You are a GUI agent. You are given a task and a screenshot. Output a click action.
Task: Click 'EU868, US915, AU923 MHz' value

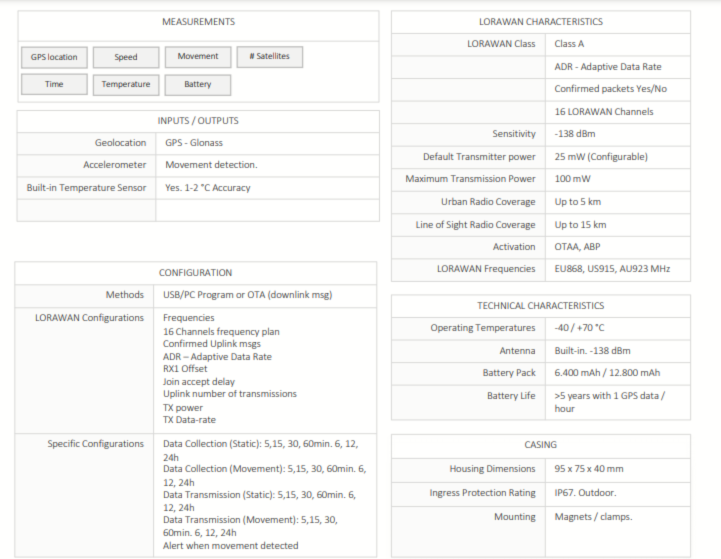612,269
